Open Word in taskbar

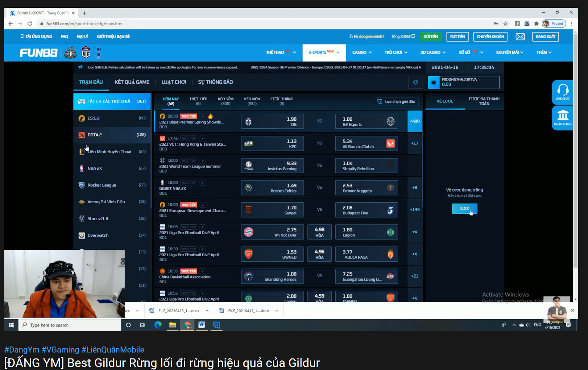tap(202, 325)
